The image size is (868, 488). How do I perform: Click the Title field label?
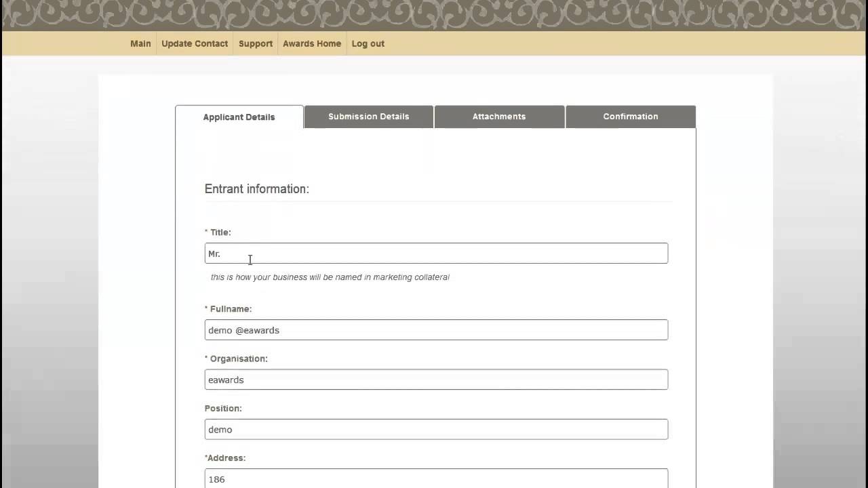(218, 232)
